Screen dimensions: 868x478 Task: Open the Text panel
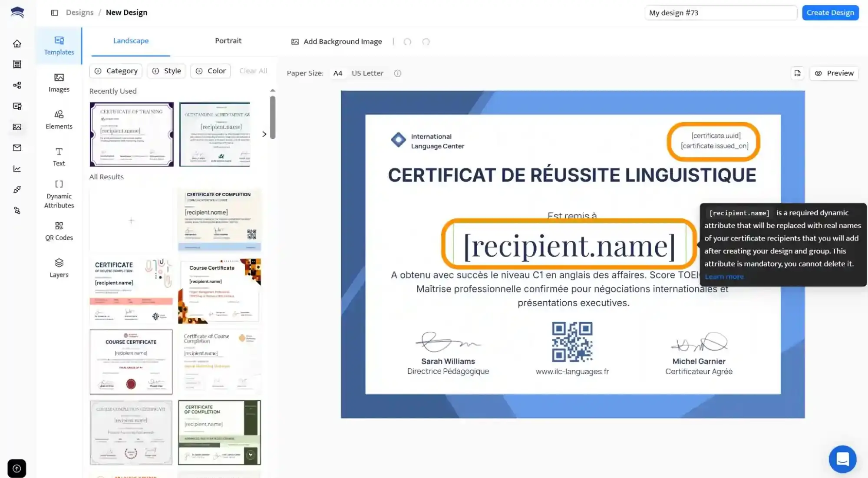(x=59, y=156)
